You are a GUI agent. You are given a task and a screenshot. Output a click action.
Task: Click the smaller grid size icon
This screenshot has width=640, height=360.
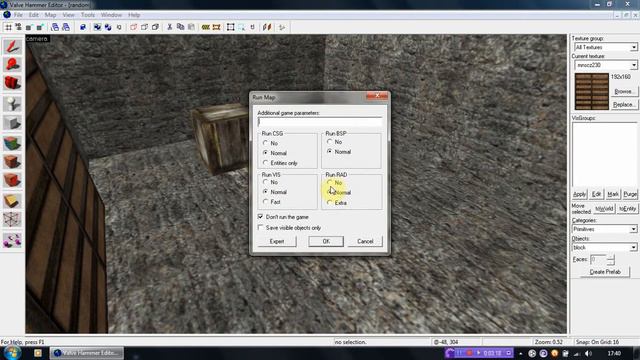(29, 27)
